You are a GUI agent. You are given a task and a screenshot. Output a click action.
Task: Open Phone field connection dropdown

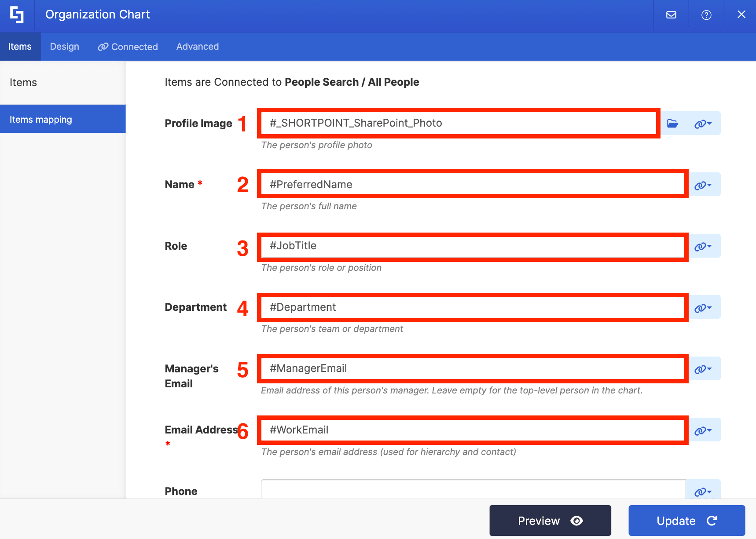(703, 491)
